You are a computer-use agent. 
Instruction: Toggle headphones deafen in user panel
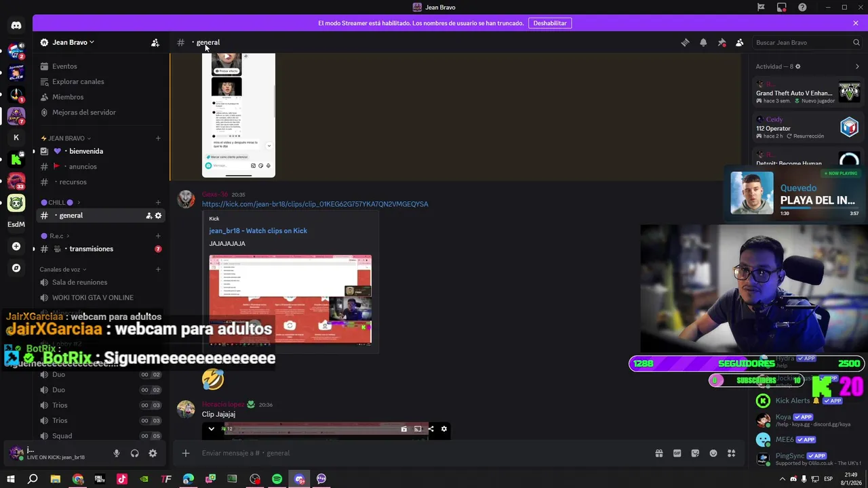point(134,453)
